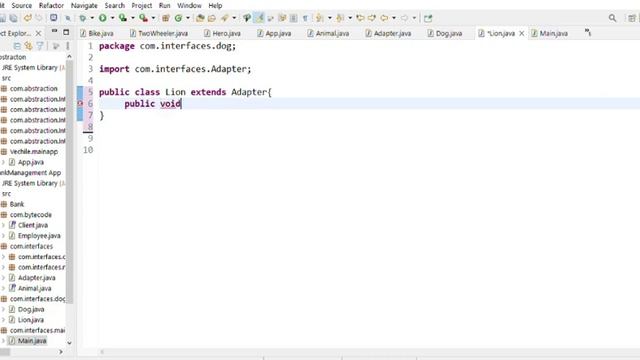Open the Help menu
Screen dimensions: 640x360
coord(215,6)
